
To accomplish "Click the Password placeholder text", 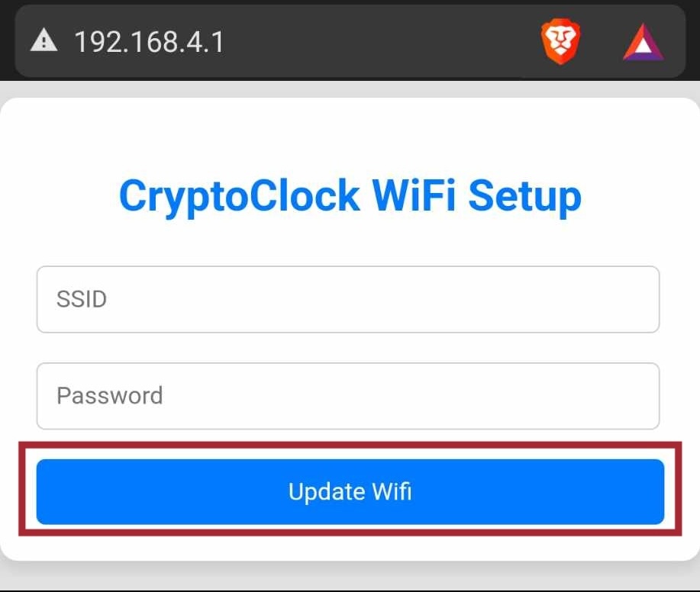I will coord(110,396).
